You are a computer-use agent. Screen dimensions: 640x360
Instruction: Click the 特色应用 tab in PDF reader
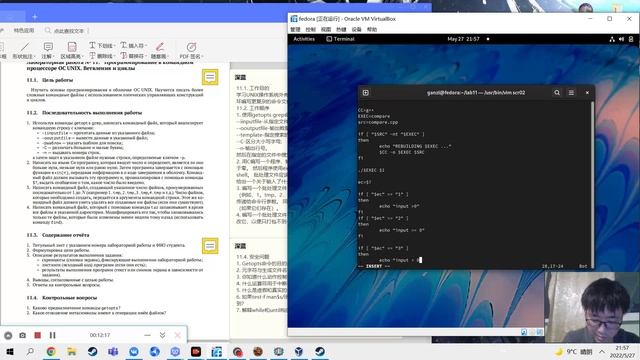(x=24, y=31)
